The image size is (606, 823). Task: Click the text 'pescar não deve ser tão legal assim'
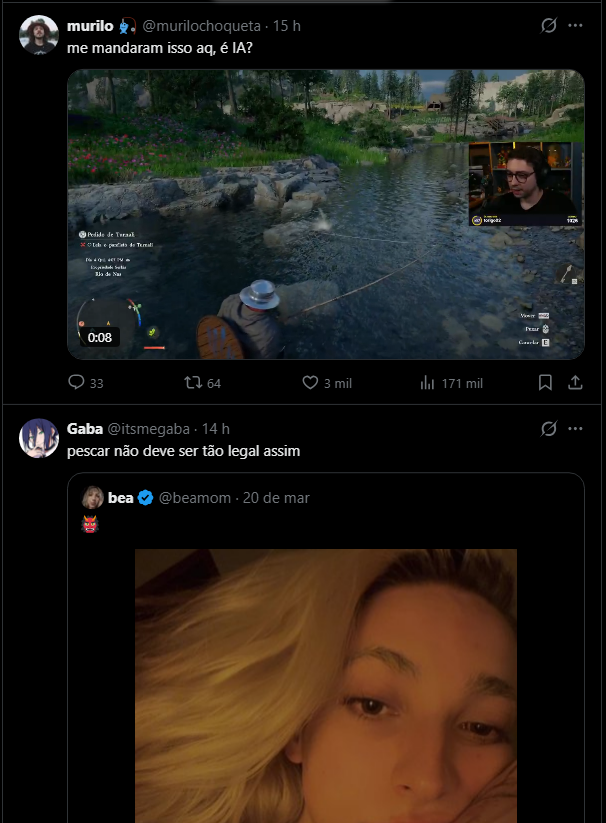tap(184, 451)
